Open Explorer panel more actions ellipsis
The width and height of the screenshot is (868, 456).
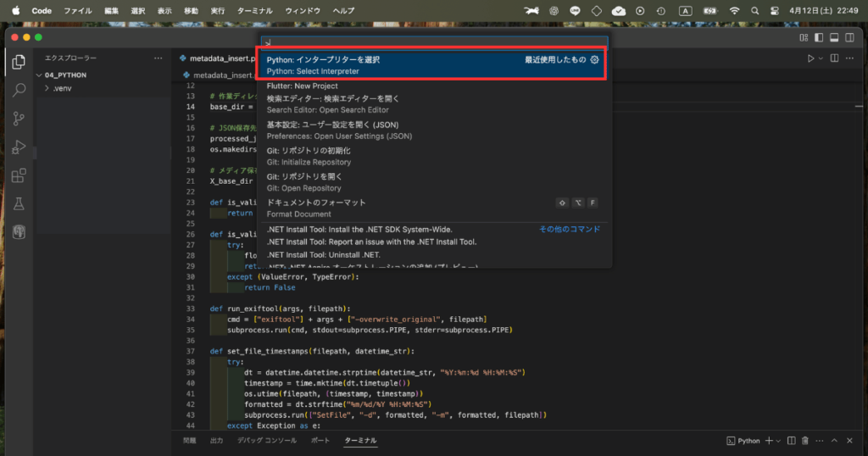(x=159, y=58)
